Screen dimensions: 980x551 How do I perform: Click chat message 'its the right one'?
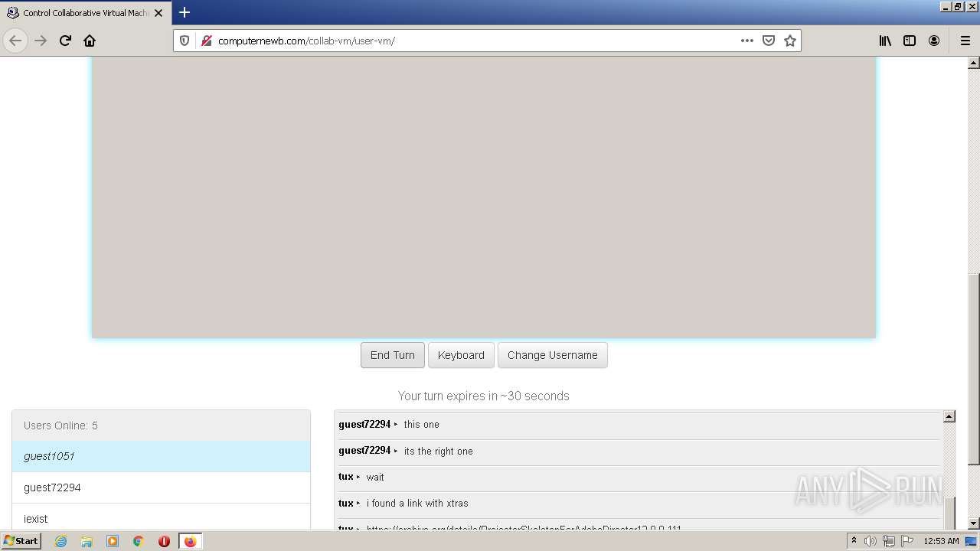tap(439, 452)
